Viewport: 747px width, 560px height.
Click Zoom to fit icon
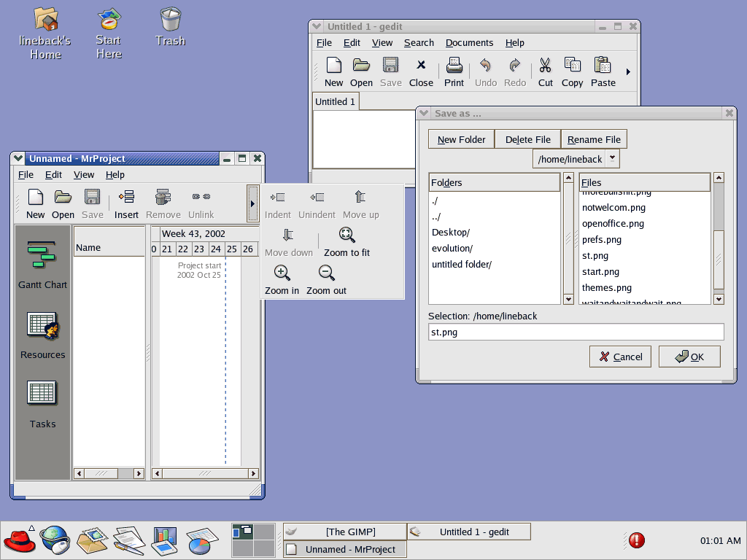[347, 235]
